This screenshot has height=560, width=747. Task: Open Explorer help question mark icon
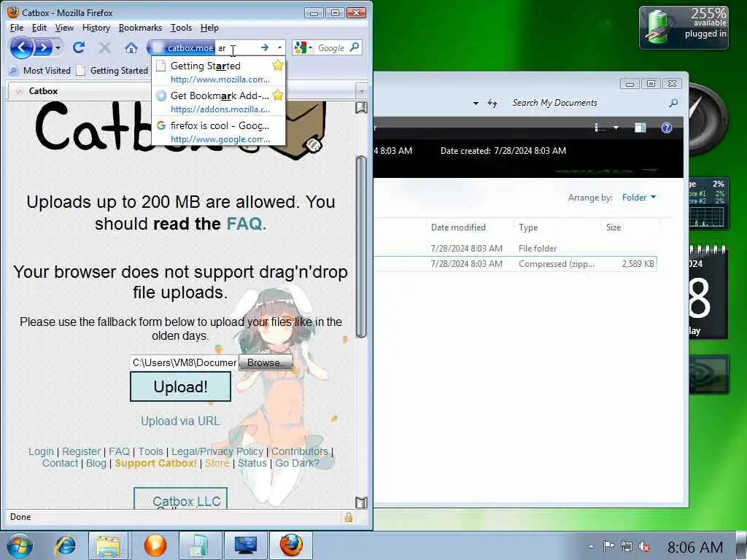[667, 128]
